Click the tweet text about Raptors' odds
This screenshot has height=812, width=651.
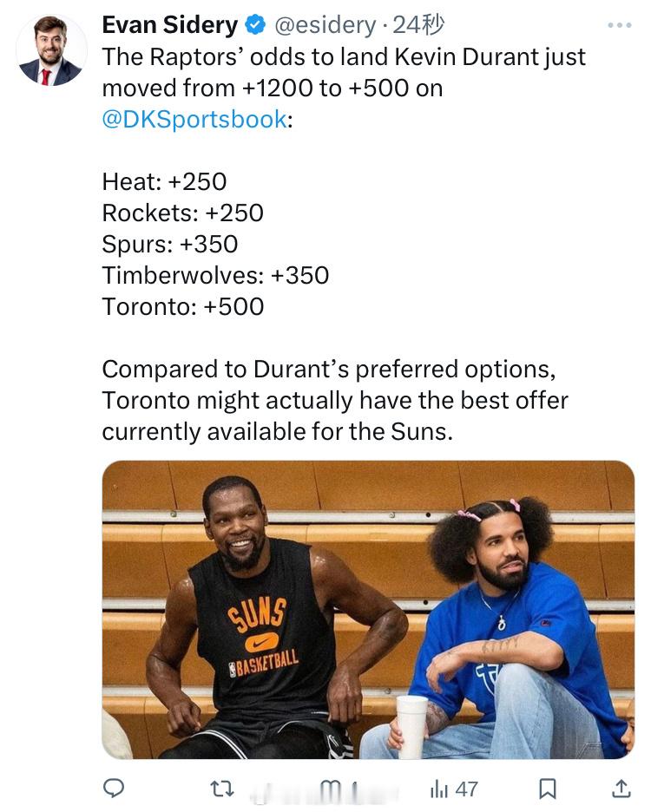pos(344,88)
